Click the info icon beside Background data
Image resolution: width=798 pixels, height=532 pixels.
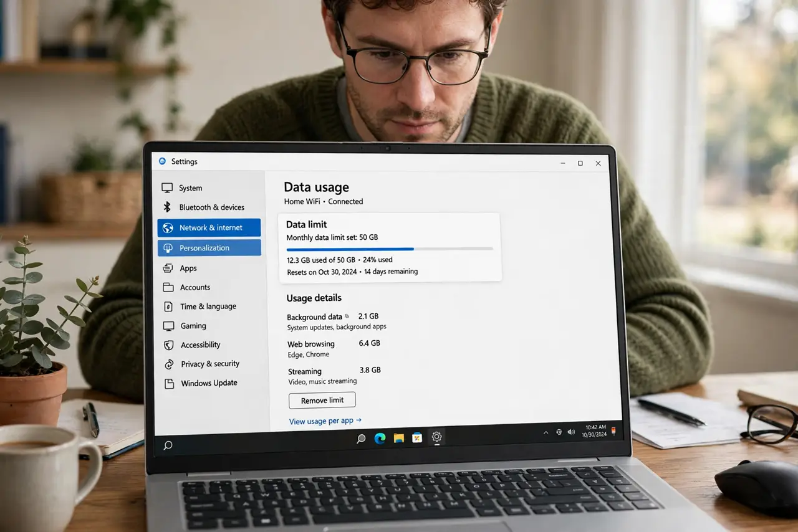tap(347, 316)
